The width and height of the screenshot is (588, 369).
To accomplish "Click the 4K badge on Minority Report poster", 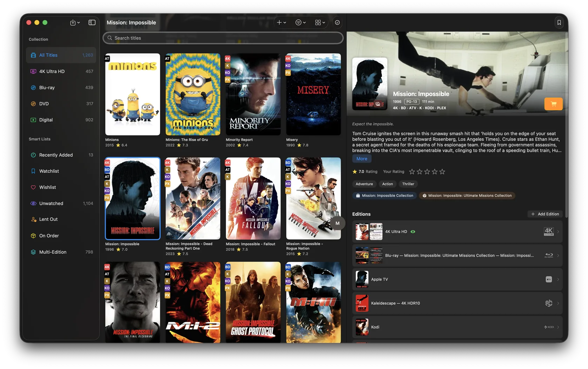I will (227, 59).
